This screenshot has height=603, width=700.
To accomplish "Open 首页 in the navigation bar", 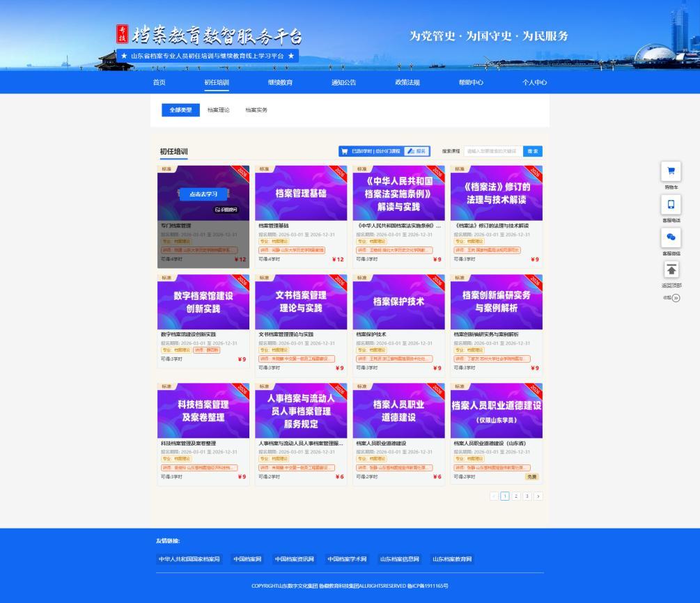I will (159, 83).
